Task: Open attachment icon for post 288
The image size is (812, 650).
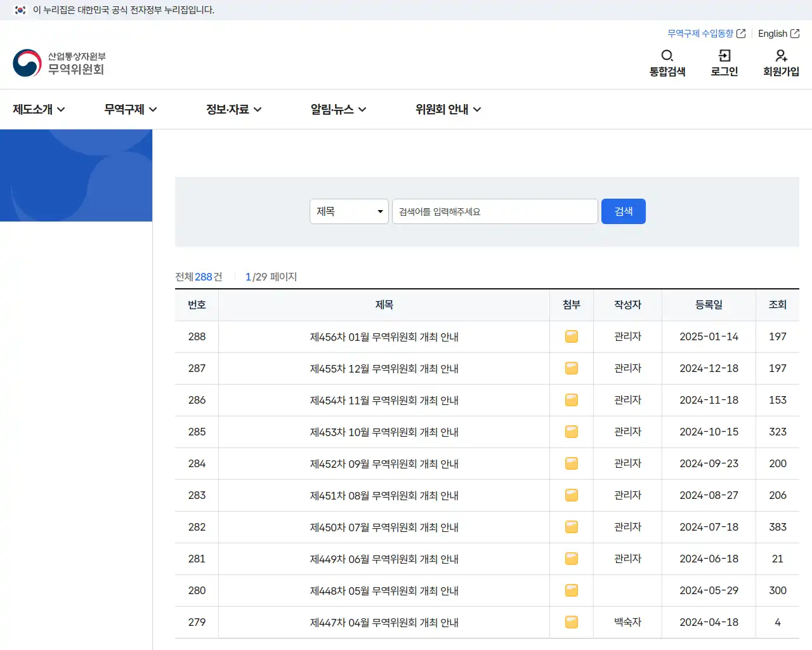Action: click(572, 336)
